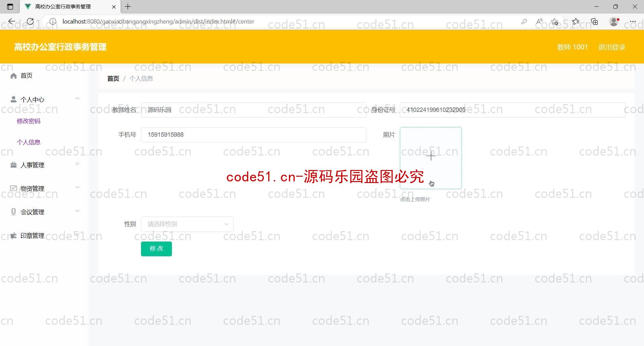Screen dimensions: 644x346
Task: Click the folder icon beside 印章管理
Action: click(x=13, y=235)
